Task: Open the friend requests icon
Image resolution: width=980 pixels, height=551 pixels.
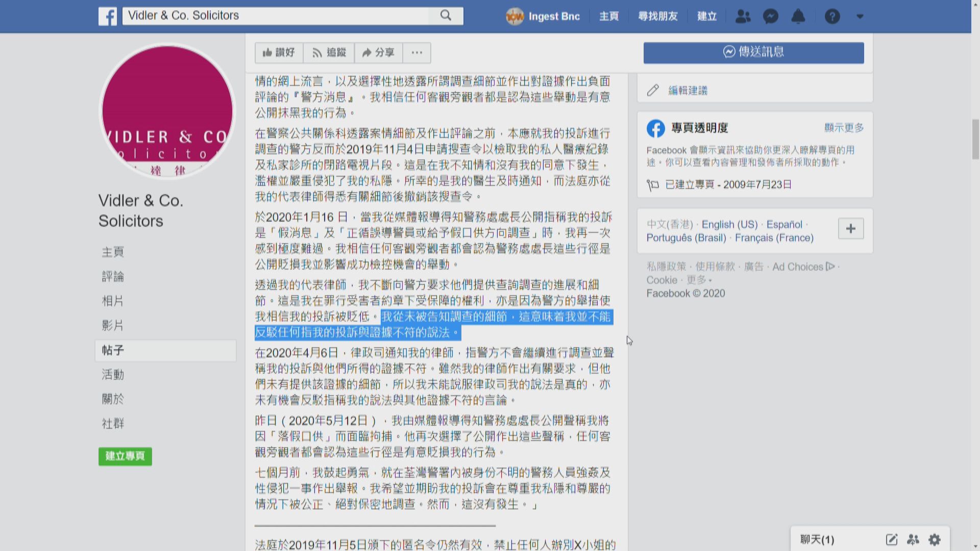Action: pos(743,16)
